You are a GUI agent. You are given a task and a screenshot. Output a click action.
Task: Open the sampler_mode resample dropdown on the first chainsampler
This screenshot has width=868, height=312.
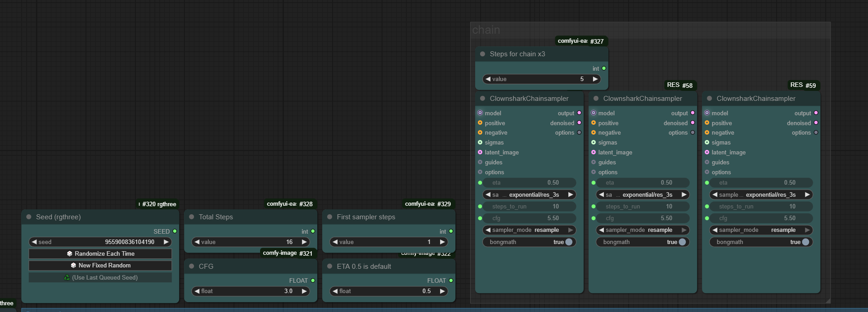[x=529, y=230]
